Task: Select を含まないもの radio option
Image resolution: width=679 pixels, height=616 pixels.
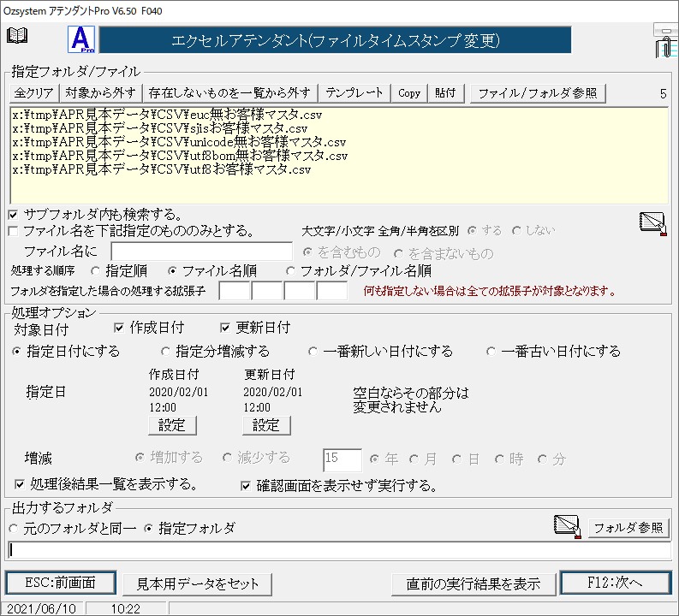Action: [x=398, y=253]
